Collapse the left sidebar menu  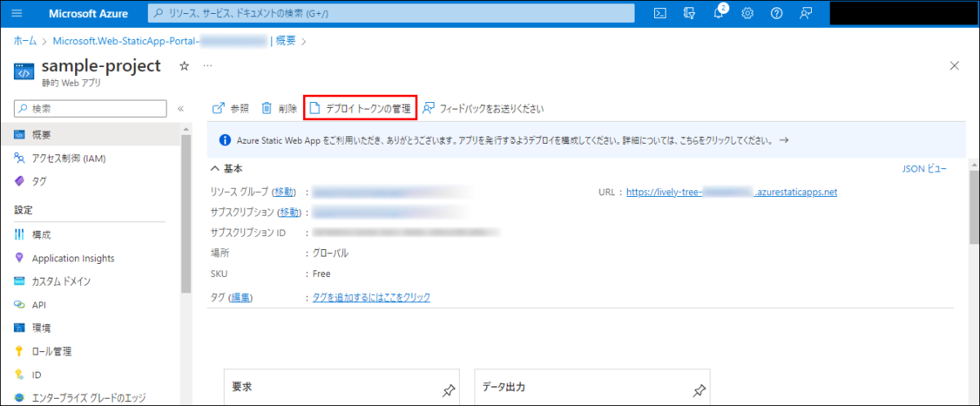click(180, 108)
